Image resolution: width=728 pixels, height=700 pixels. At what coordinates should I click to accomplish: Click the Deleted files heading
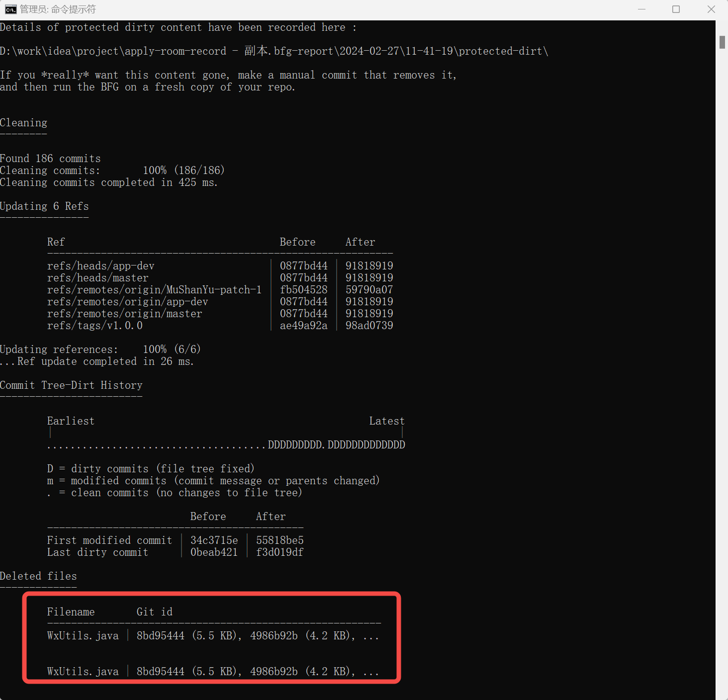click(x=38, y=576)
